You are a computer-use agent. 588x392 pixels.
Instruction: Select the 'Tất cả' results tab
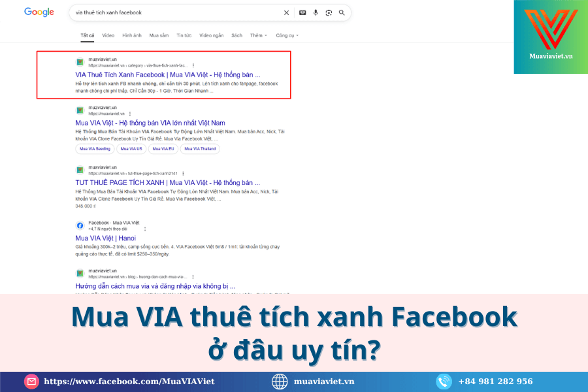[x=88, y=36]
